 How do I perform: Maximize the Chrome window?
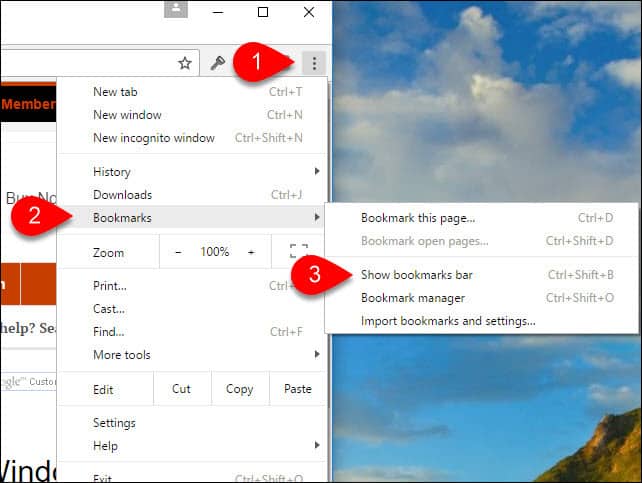coord(263,12)
